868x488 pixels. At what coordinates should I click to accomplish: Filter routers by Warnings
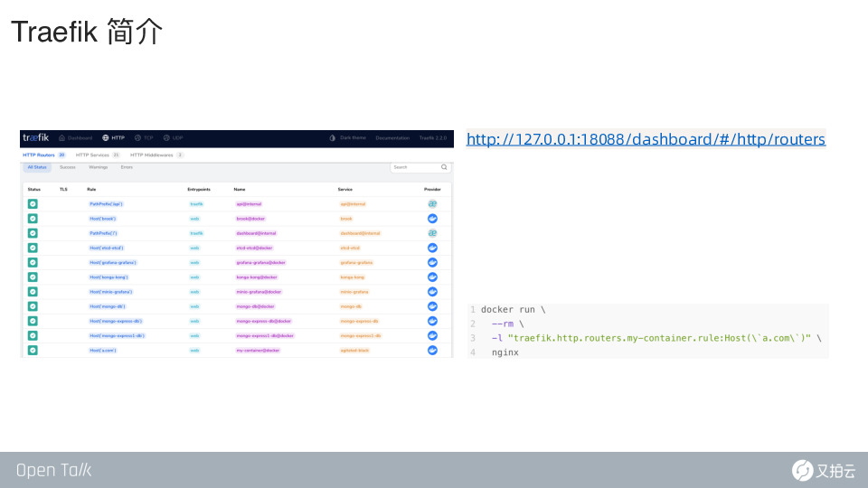[98, 167]
